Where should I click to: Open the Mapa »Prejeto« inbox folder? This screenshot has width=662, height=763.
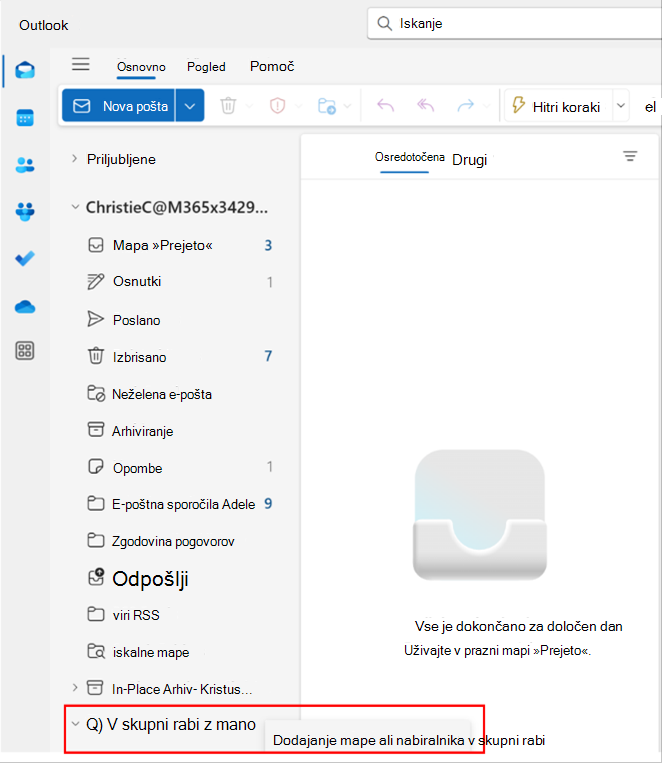point(179,245)
